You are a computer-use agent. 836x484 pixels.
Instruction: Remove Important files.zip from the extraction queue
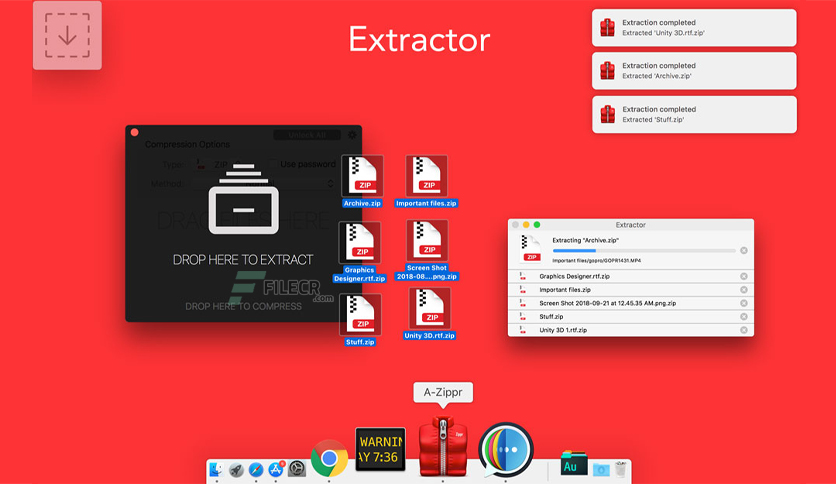pyautogui.click(x=743, y=289)
